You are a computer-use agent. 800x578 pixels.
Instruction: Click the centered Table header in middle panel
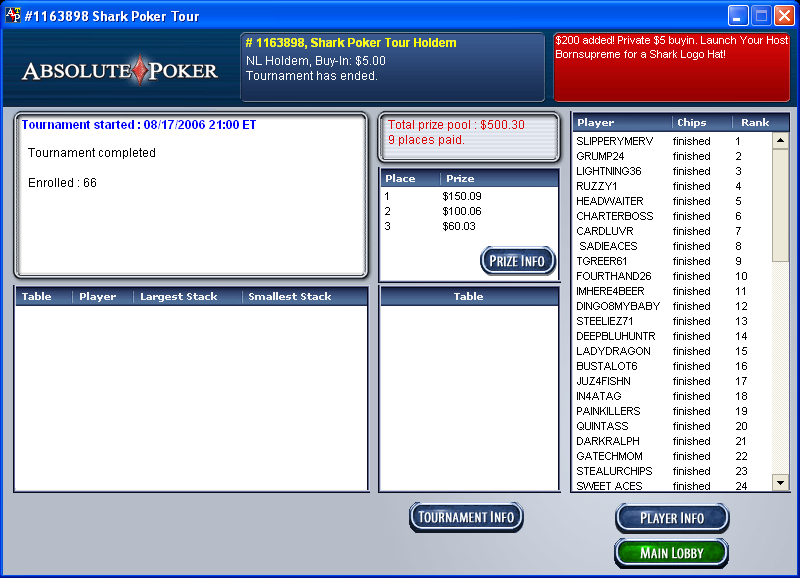[469, 296]
